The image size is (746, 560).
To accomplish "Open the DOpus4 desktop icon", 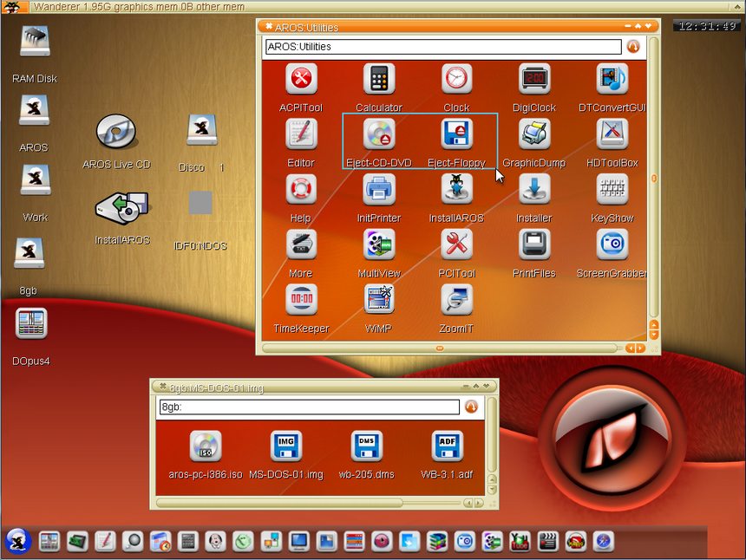I will pyautogui.click(x=32, y=325).
